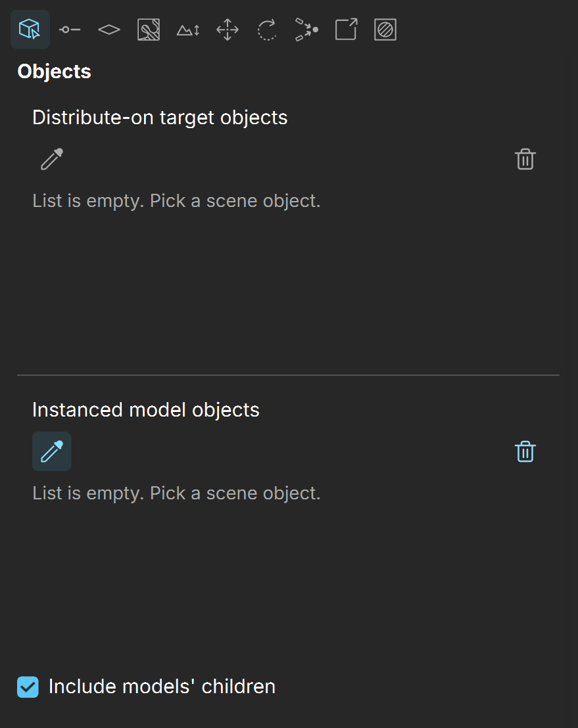Open the rotation circular arrow icon

(267, 30)
